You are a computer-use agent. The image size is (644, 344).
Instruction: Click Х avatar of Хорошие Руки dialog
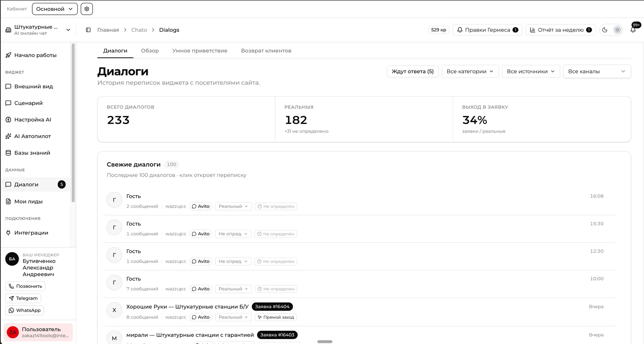pos(114,310)
